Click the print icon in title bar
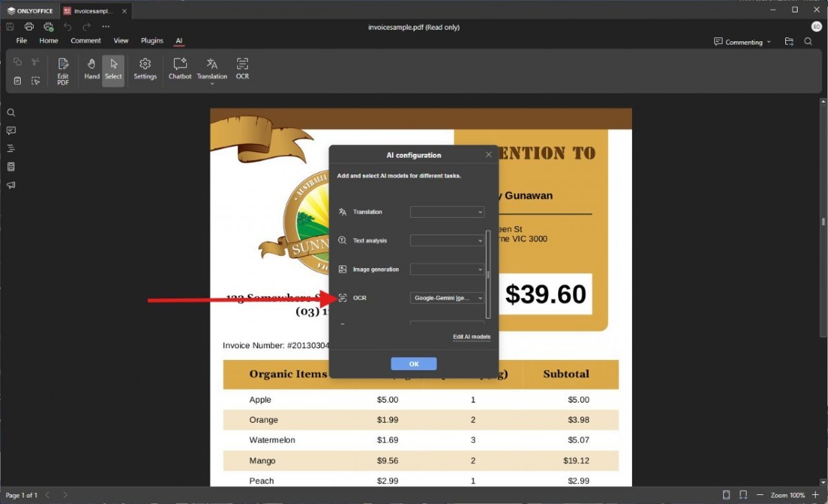This screenshot has width=828, height=504. pos(29,27)
